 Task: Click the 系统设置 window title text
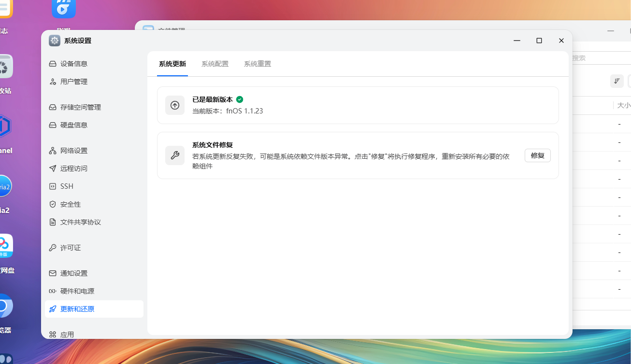click(78, 41)
